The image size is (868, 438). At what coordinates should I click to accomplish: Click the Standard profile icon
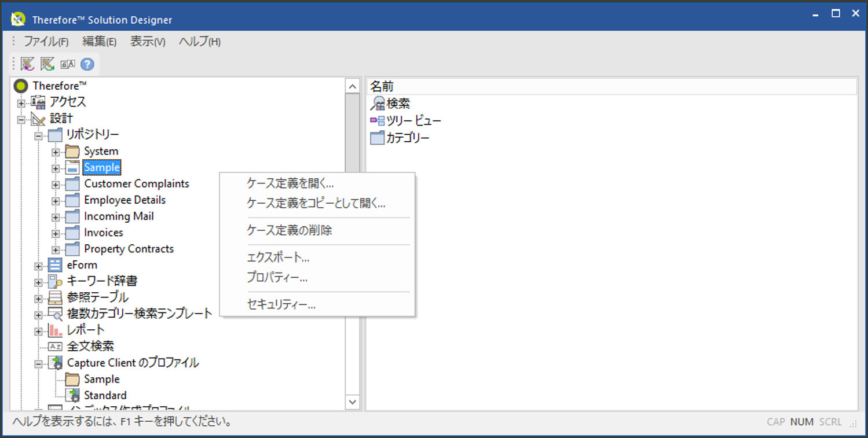(72, 396)
